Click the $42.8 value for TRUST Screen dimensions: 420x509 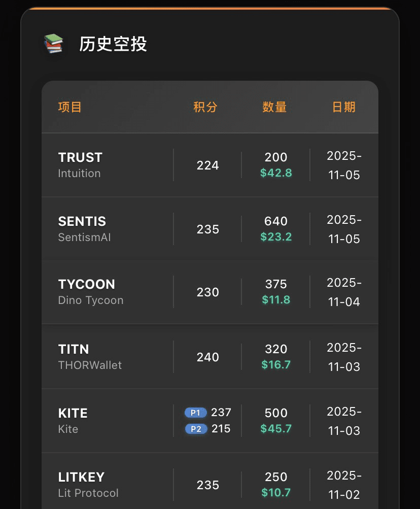tap(276, 173)
